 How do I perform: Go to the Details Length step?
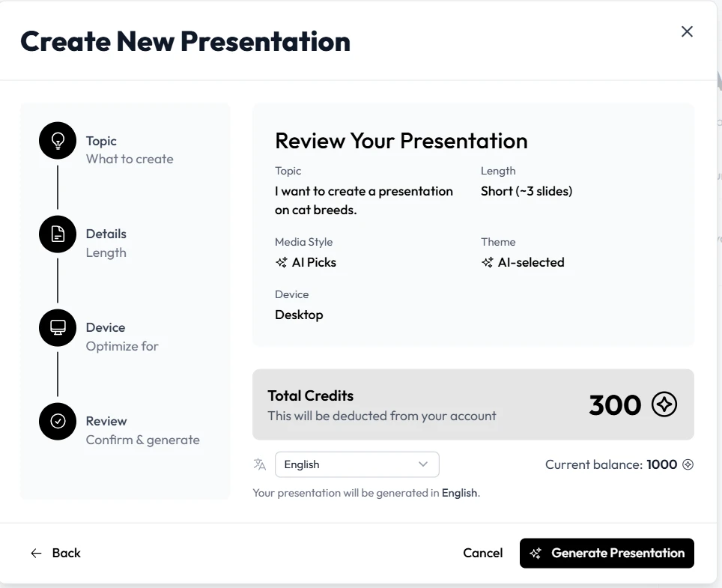106,243
